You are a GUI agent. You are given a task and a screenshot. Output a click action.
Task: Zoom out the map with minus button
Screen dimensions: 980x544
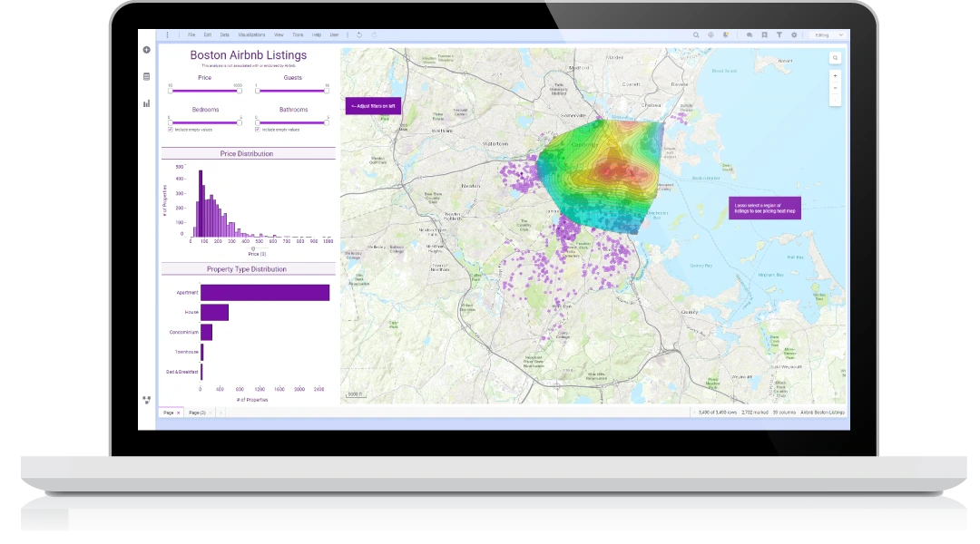tap(835, 88)
